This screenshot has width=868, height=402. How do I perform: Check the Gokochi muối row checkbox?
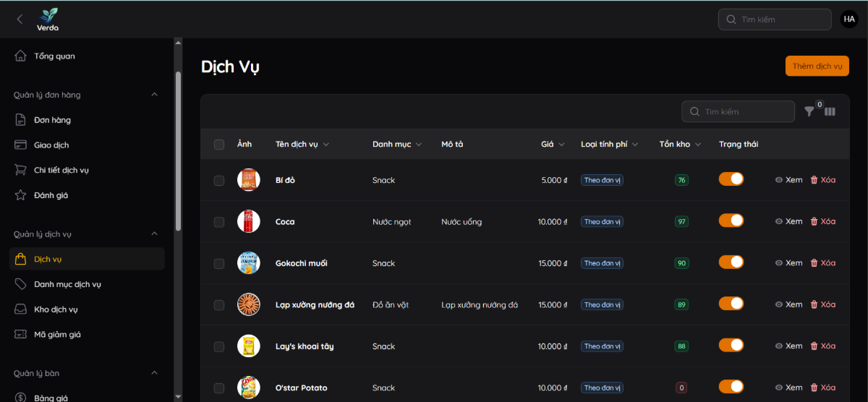click(x=219, y=263)
